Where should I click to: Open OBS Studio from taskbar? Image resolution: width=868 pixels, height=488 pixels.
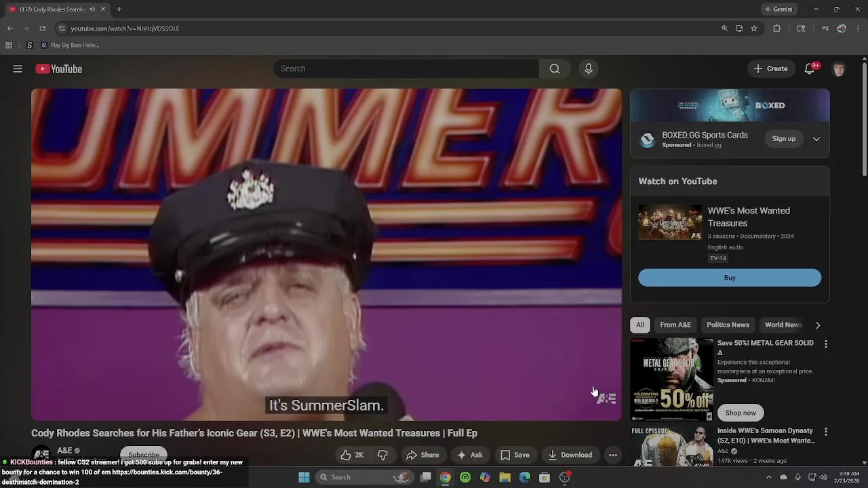[x=564, y=477]
